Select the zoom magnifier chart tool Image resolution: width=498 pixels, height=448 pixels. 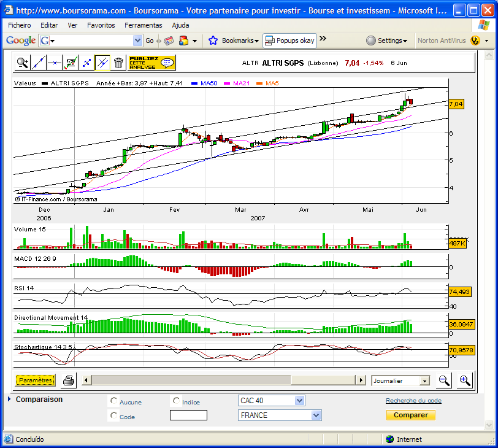(22, 63)
